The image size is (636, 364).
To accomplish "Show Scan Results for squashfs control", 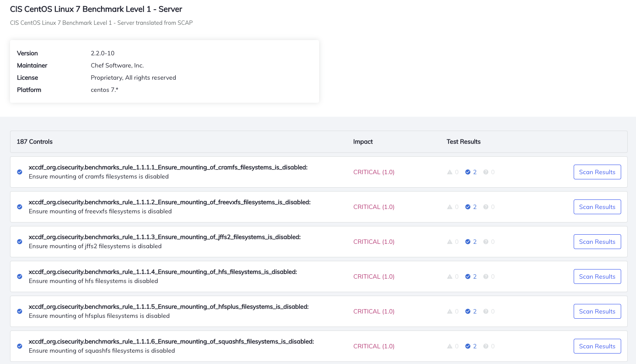I will (x=597, y=346).
